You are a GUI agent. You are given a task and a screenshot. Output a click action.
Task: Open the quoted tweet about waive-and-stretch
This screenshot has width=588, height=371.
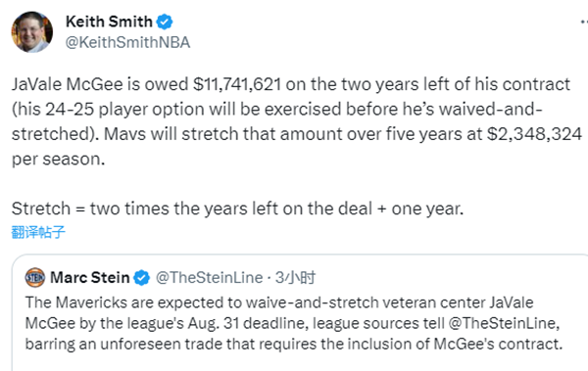(300, 312)
